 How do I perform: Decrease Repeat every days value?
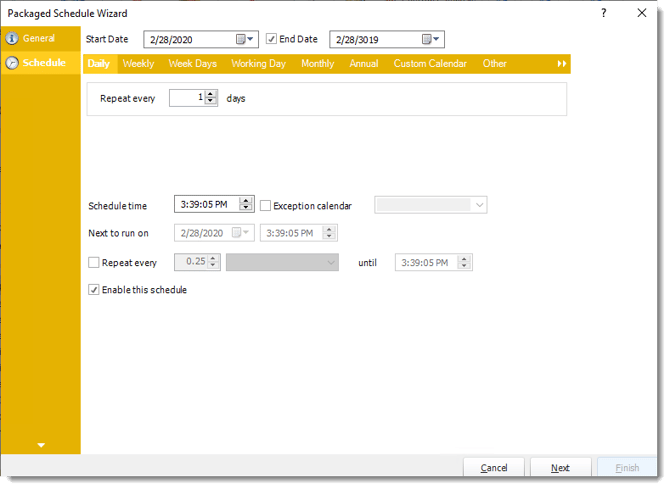coord(211,102)
